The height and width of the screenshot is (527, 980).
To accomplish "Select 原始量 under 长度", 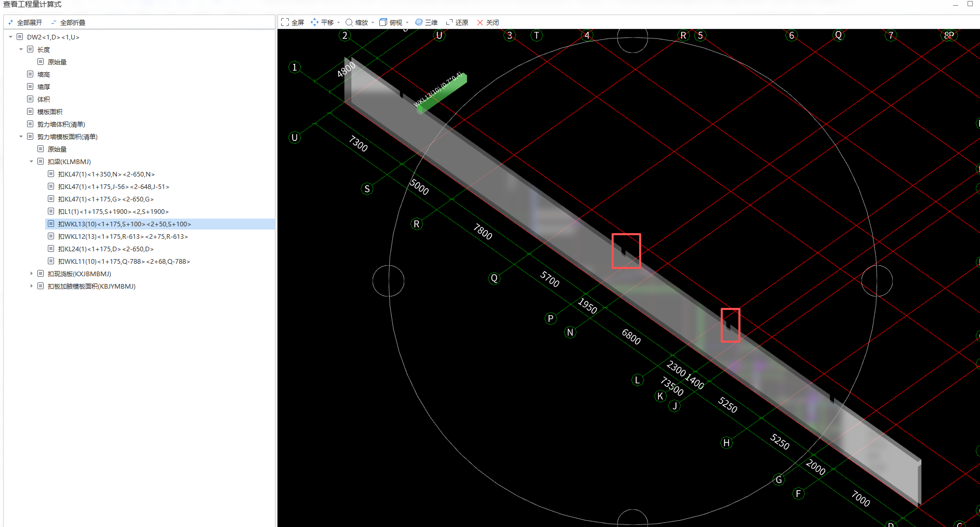I will pos(57,62).
